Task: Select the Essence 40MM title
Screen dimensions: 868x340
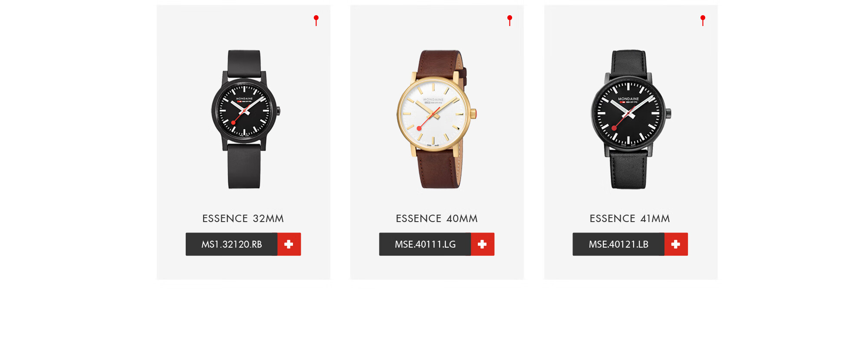Action: (437, 219)
